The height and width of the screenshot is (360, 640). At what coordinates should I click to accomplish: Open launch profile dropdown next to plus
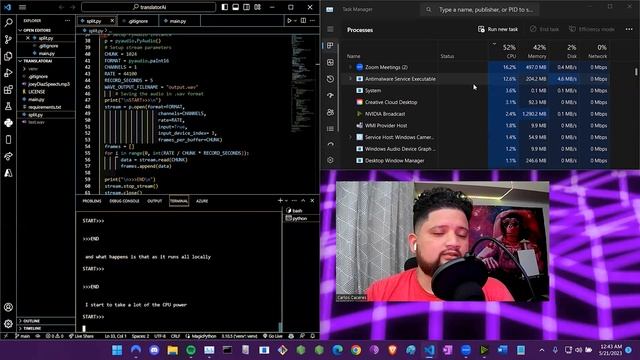287,200
